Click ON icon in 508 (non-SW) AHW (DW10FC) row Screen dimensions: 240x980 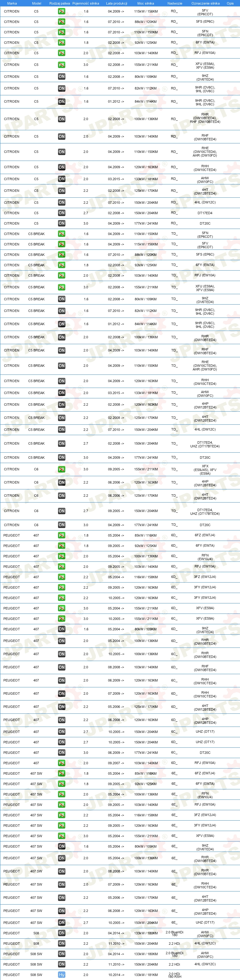61,933
